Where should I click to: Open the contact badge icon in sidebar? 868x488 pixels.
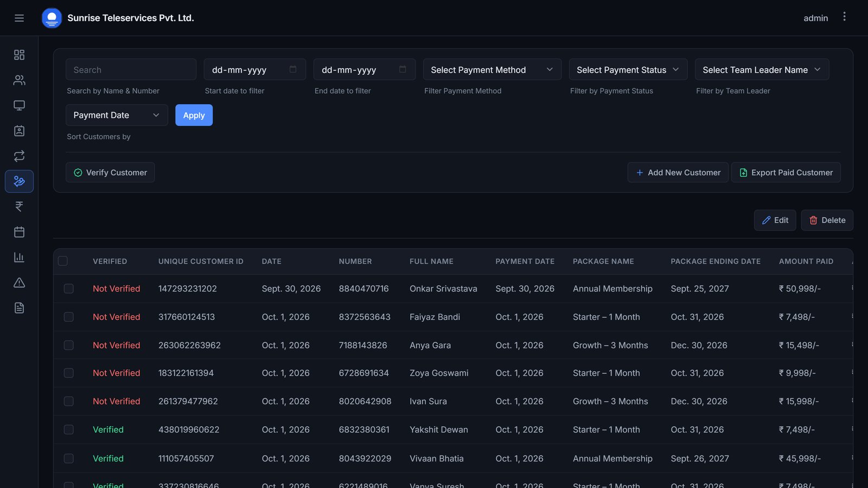tap(19, 131)
